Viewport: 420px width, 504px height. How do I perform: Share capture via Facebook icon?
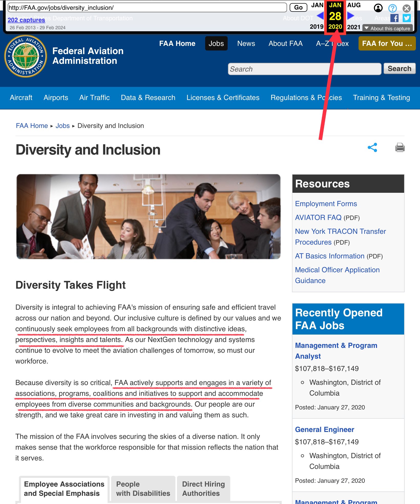(x=394, y=18)
